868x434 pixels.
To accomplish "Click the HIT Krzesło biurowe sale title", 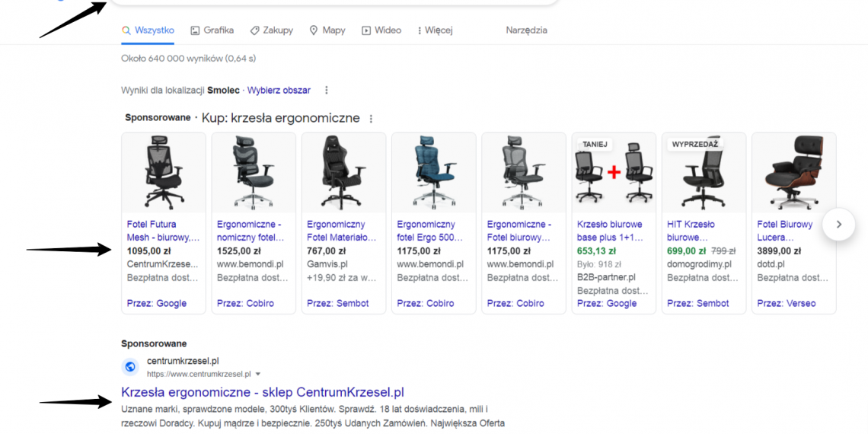I will [691, 231].
